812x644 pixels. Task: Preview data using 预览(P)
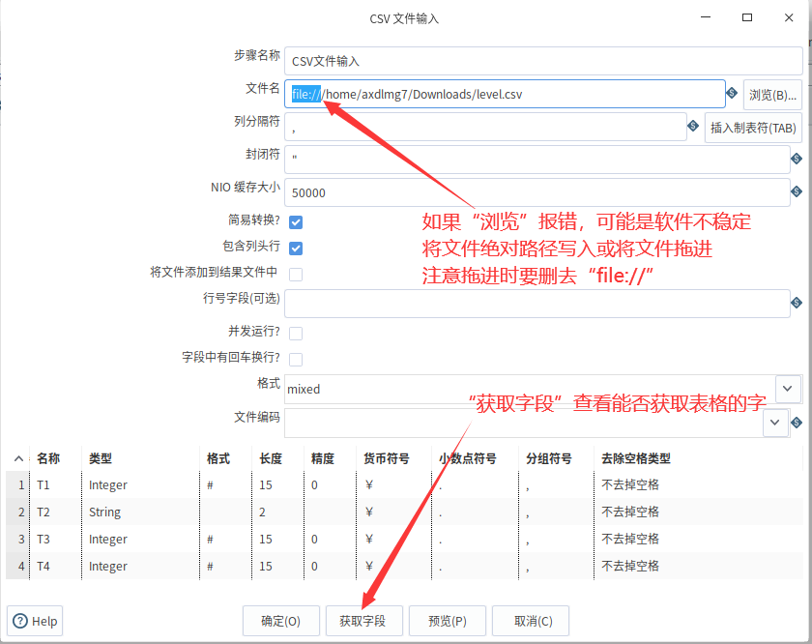pos(448,621)
